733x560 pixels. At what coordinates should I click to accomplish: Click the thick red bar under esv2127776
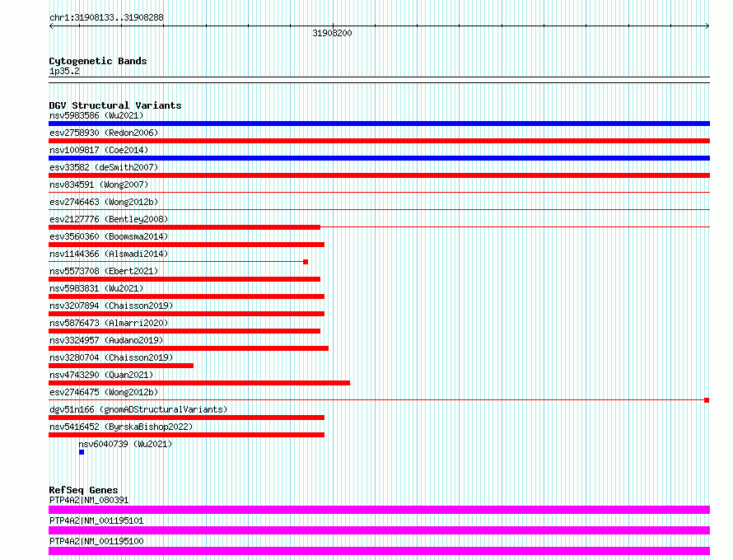point(184,227)
